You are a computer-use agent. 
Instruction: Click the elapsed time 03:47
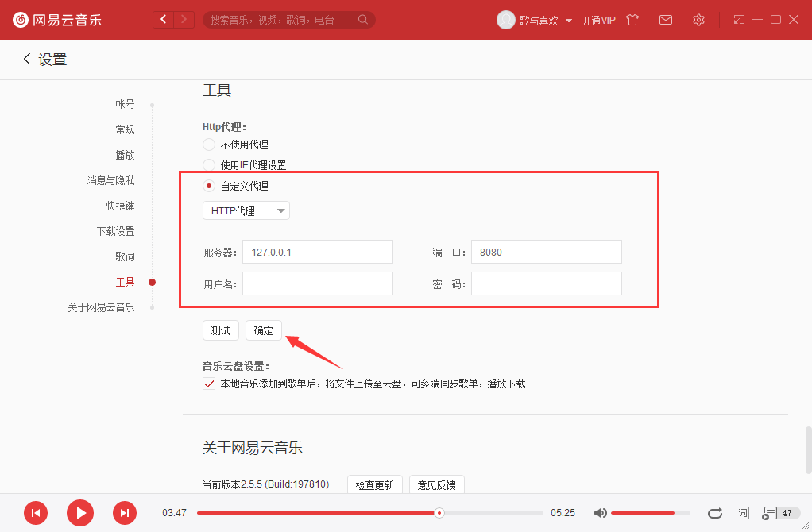click(174, 513)
